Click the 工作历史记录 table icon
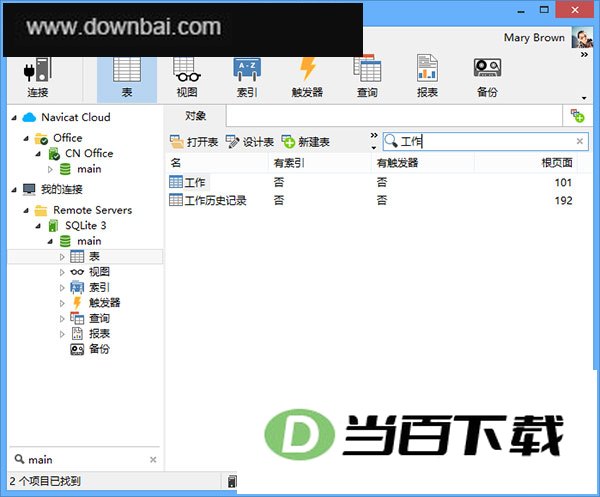Screen dimensions: 600x497 (176, 200)
